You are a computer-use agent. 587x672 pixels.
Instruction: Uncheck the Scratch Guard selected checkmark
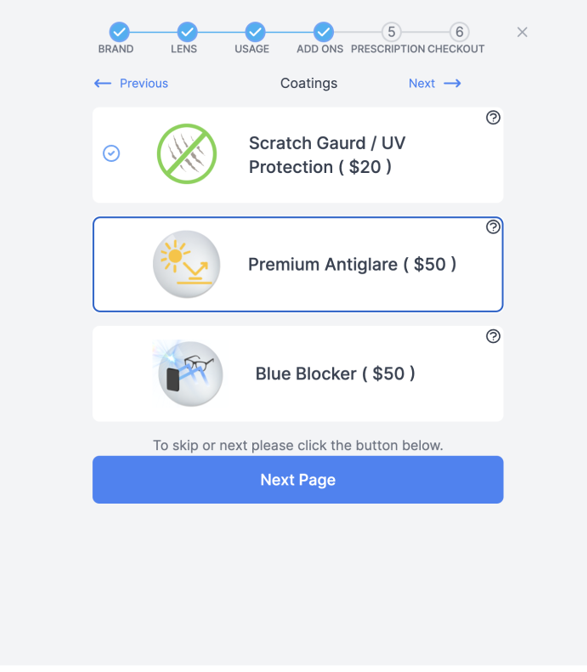click(x=111, y=153)
